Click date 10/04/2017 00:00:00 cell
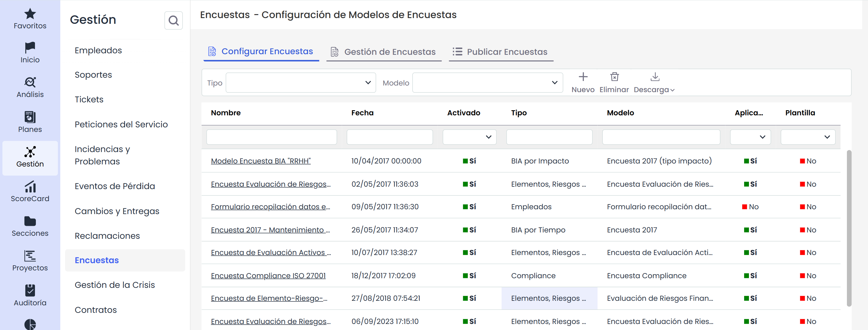Image resolution: width=868 pixels, height=330 pixels. (x=386, y=161)
